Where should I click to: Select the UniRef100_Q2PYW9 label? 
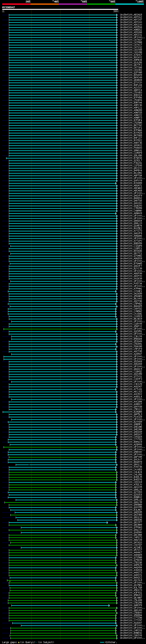(x=131, y=72)
